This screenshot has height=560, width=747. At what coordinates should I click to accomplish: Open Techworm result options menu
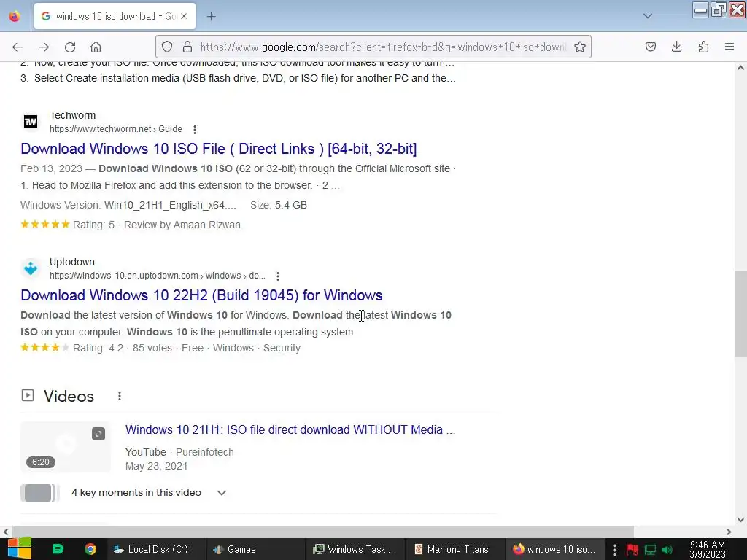click(194, 130)
